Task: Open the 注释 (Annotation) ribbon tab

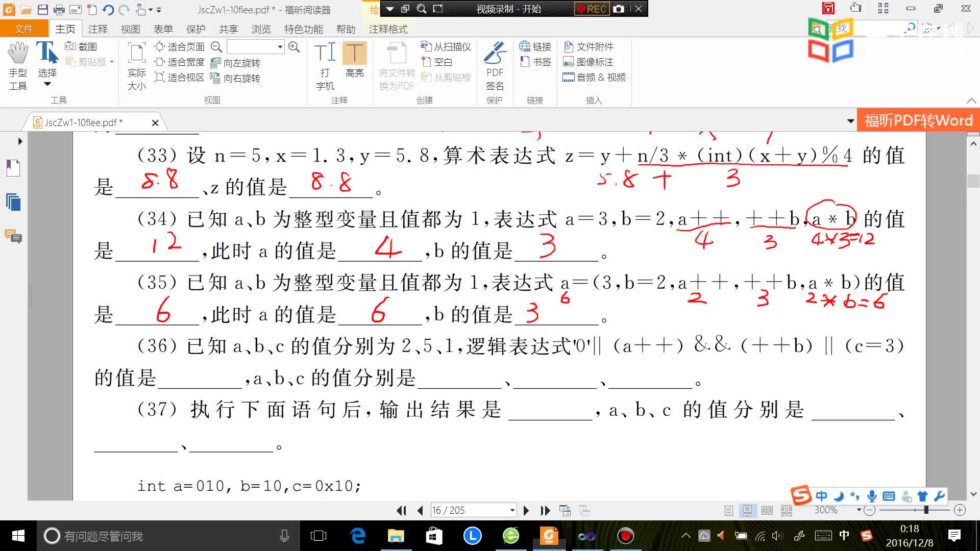Action: (x=97, y=28)
